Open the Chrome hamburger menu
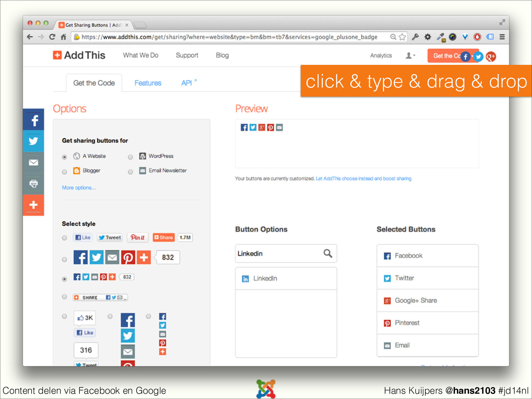 (x=502, y=37)
